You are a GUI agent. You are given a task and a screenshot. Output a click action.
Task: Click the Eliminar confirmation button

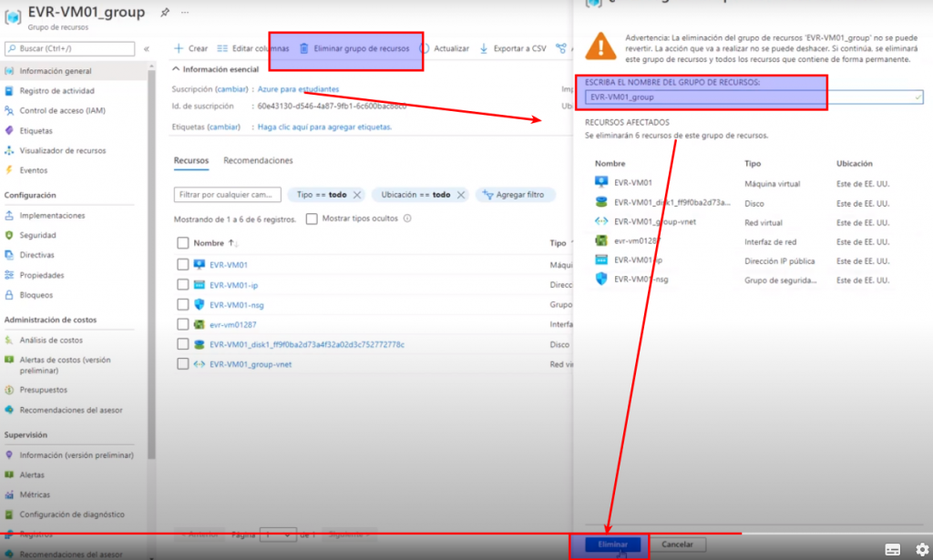coord(613,545)
